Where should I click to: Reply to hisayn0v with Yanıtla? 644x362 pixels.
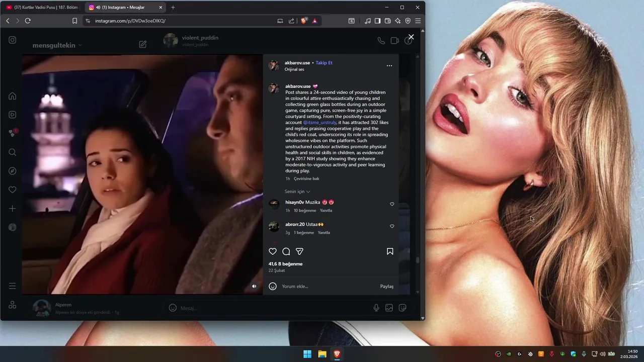[x=326, y=211]
